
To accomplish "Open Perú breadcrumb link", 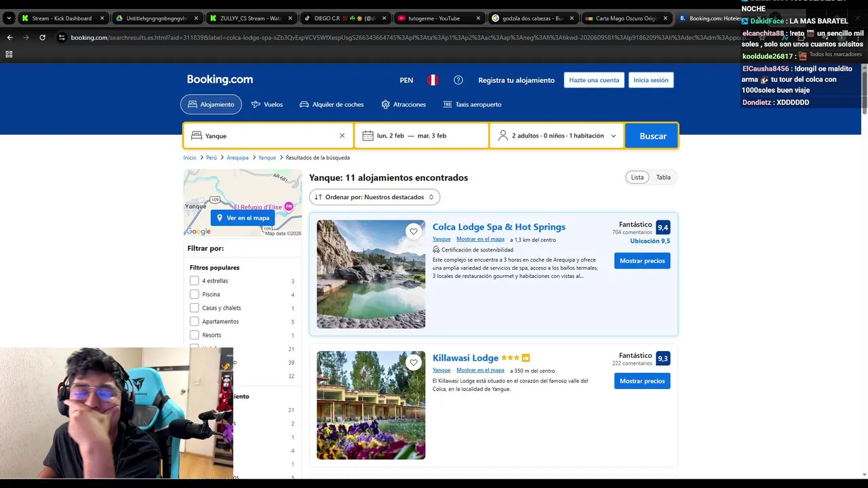I will click(212, 157).
